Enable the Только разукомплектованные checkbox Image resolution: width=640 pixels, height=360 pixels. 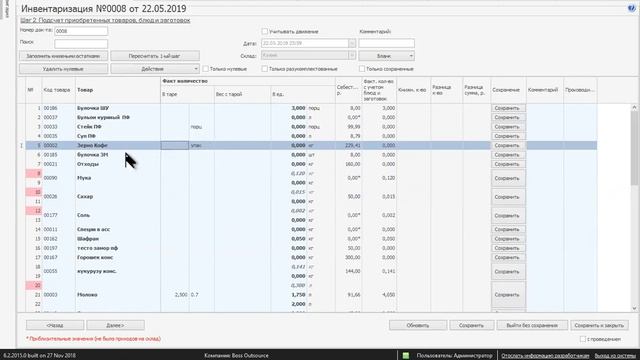point(264,69)
